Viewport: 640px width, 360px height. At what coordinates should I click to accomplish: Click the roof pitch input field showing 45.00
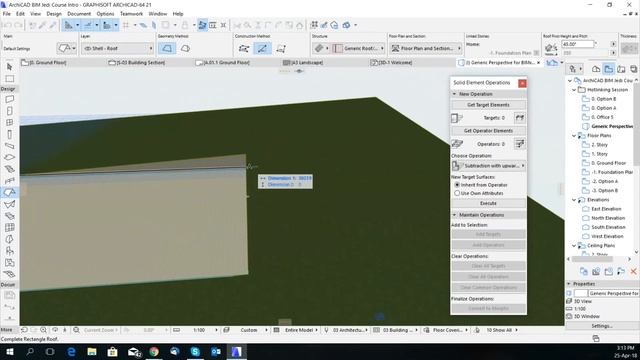point(577,44)
